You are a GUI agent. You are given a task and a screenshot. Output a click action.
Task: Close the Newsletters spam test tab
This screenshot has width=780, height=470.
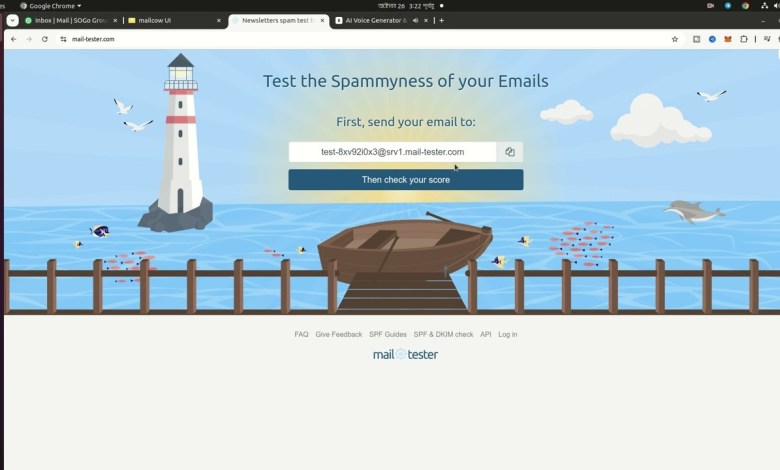point(322,20)
